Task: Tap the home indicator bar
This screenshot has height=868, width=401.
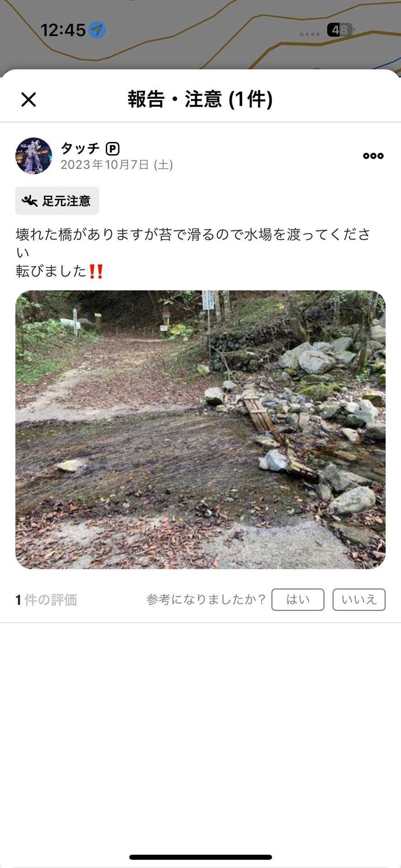Action: 200,857
